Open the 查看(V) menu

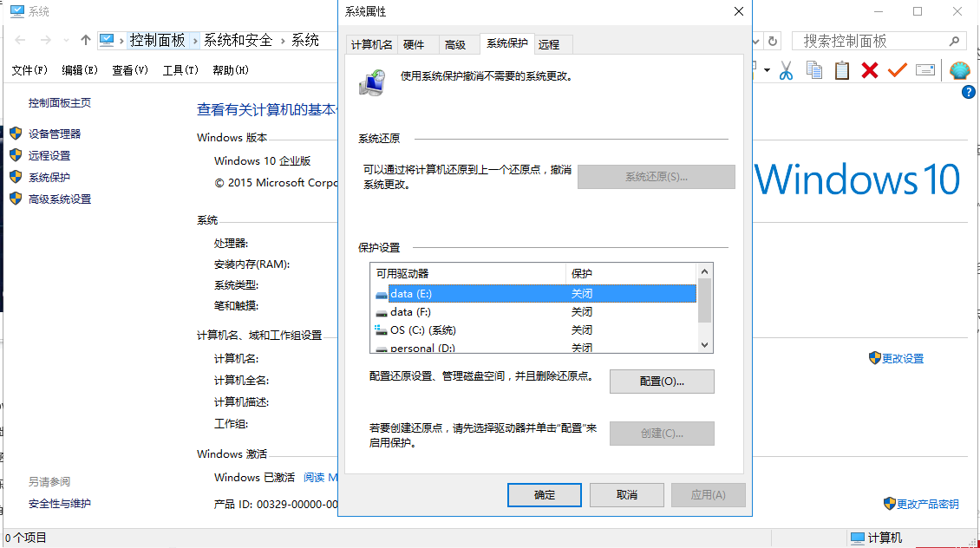coord(130,70)
